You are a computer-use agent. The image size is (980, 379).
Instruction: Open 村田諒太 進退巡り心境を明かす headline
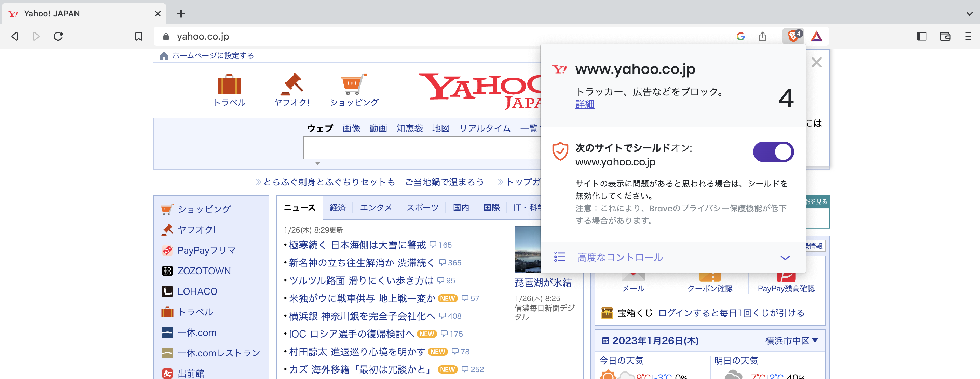pyautogui.click(x=357, y=352)
